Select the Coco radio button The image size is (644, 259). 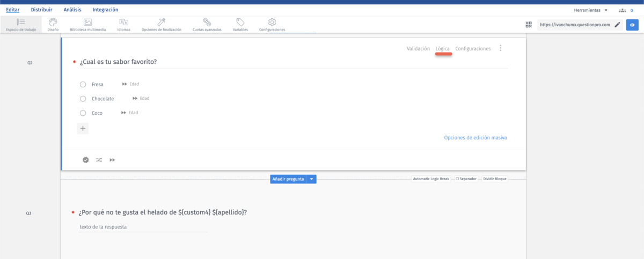pos(83,113)
